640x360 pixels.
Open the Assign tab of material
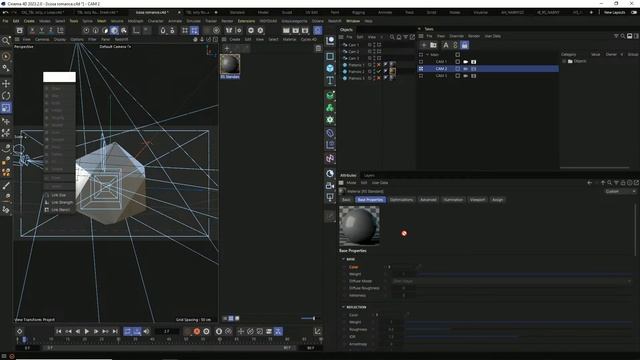coord(497,200)
